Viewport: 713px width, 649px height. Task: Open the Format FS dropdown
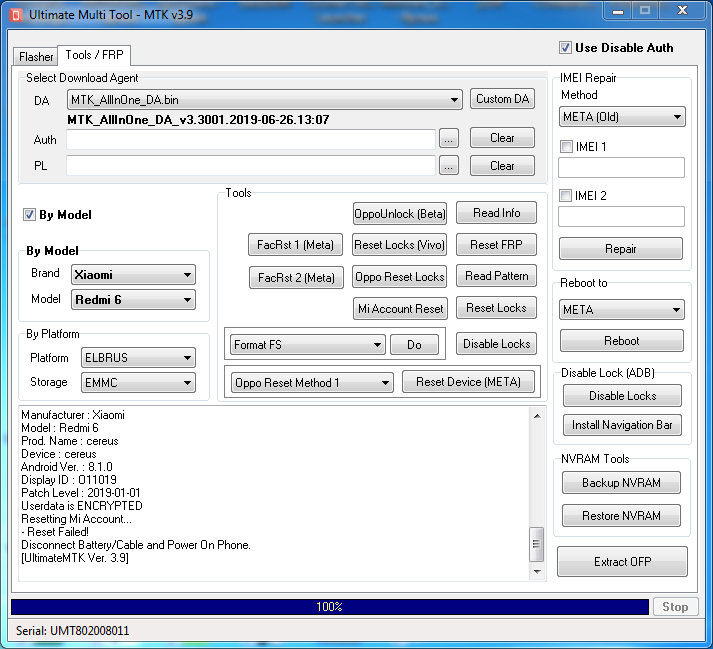pyautogui.click(x=308, y=345)
